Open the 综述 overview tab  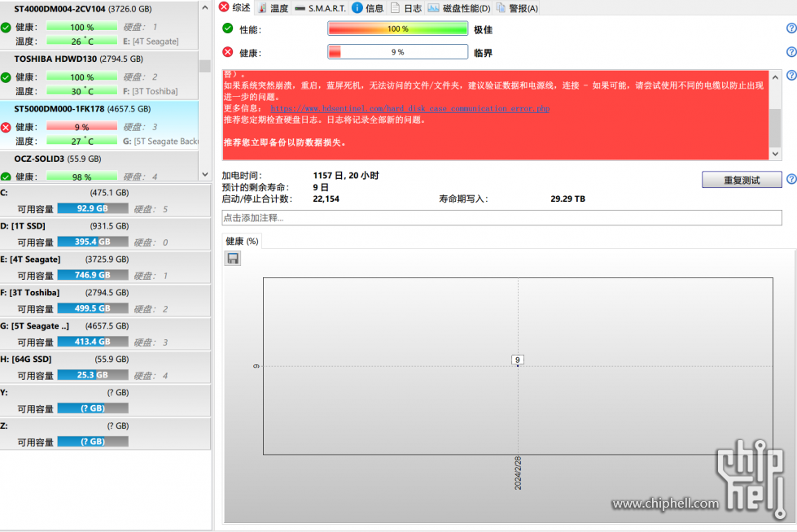[x=234, y=7]
